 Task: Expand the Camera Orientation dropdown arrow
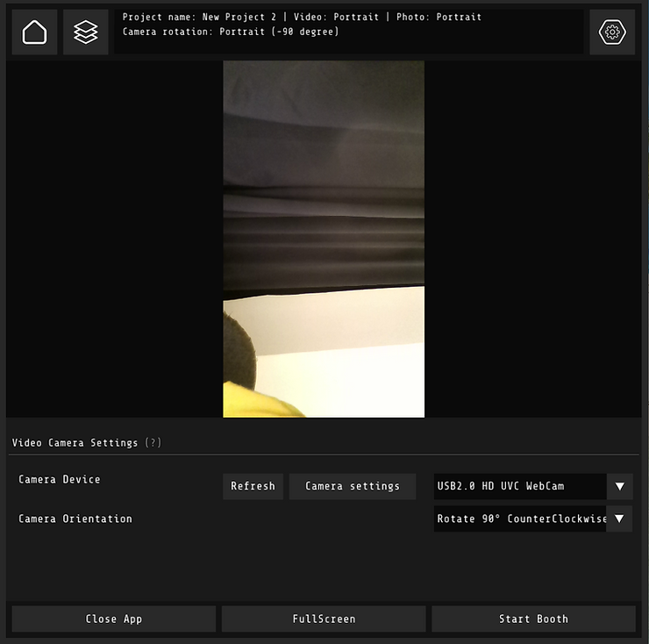(x=619, y=519)
